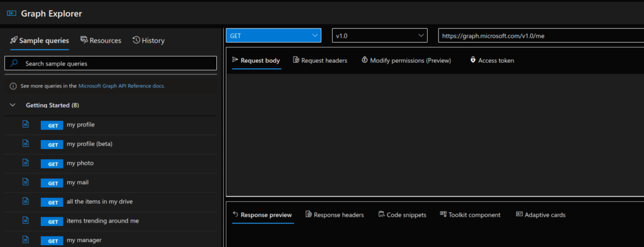Collapse the Getting Started group
Screen dimensions: 644x247
[x=13, y=106]
